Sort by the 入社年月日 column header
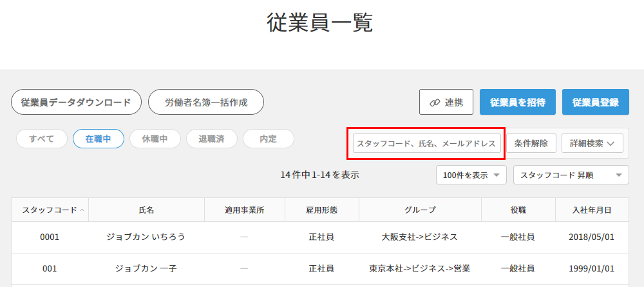 pyautogui.click(x=592, y=210)
